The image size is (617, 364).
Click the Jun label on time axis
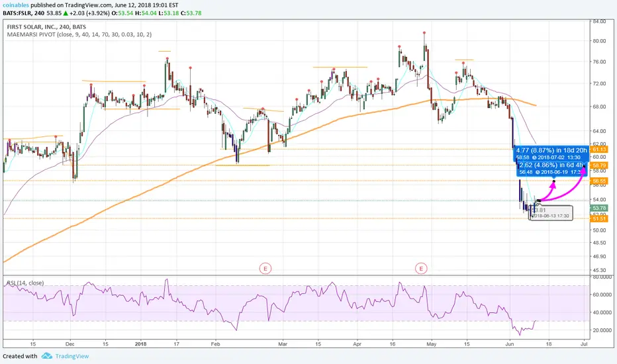(510, 344)
